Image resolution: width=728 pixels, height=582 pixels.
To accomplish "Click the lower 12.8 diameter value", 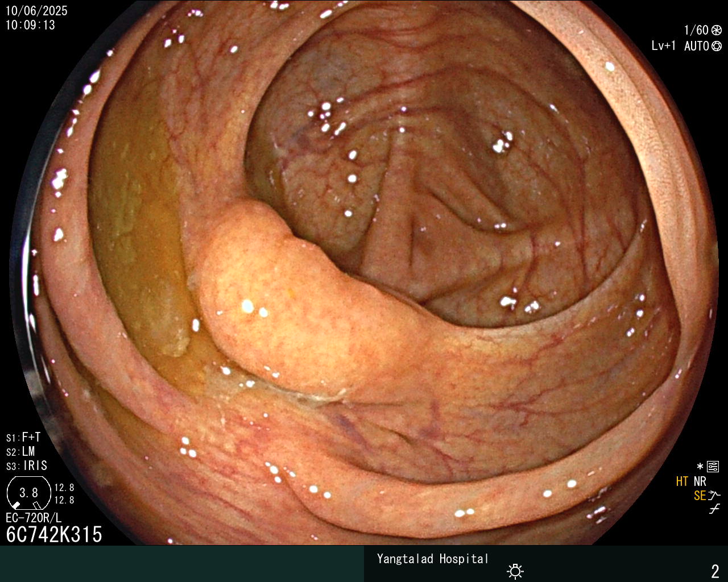I will coord(64,500).
